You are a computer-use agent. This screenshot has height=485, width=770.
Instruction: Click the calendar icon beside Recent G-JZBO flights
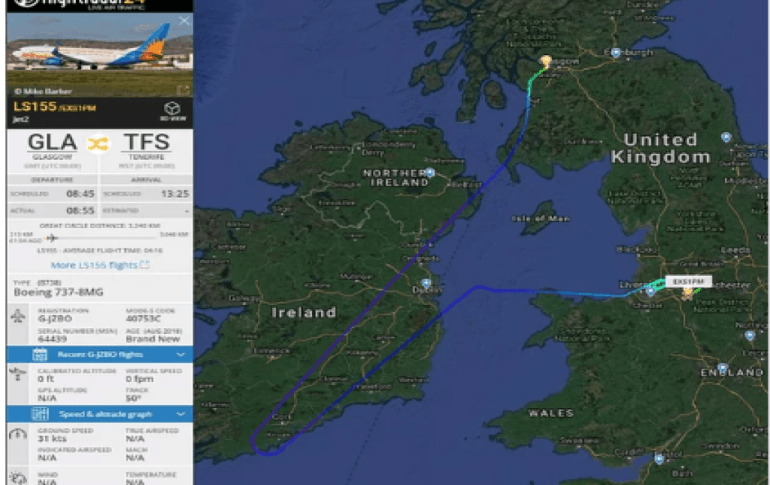tap(40, 354)
